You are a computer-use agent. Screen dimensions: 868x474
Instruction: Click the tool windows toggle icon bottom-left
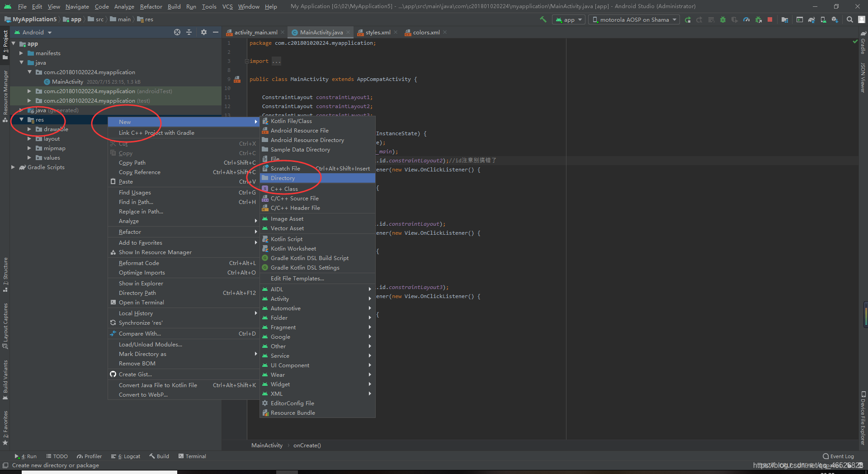[x=5, y=465]
